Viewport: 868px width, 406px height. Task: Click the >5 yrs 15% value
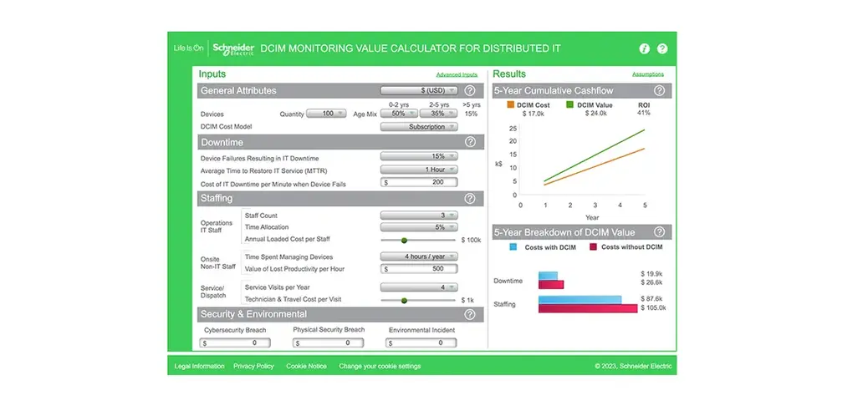click(x=472, y=114)
